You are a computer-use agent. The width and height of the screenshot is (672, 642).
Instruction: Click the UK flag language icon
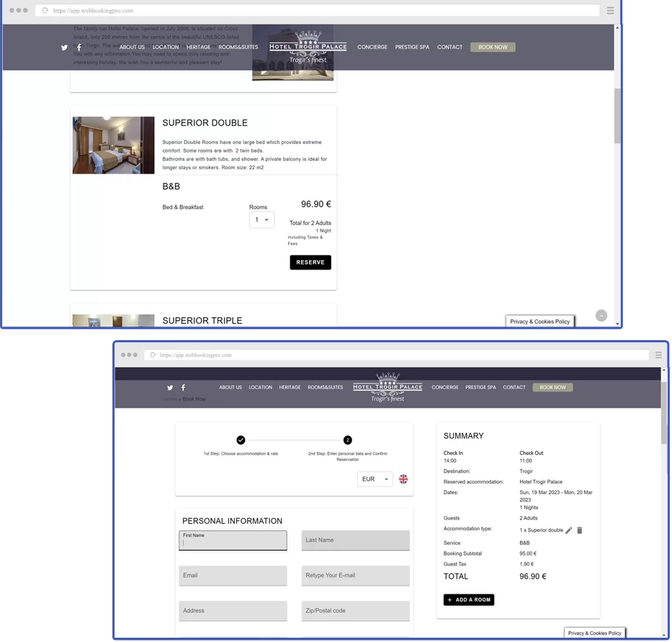coord(403,479)
